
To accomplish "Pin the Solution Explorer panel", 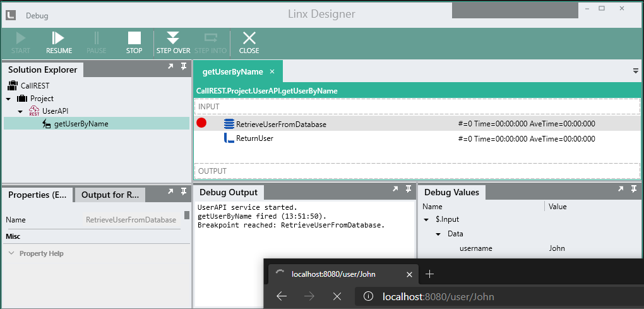I will pyautogui.click(x=184, y=66).
